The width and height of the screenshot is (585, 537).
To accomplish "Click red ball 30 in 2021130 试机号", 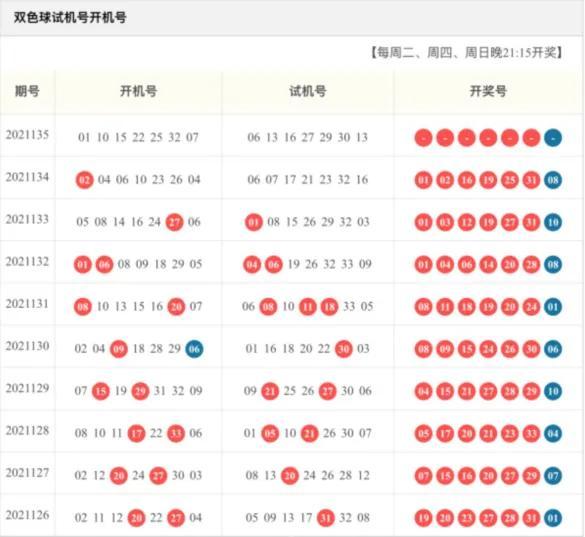I will click(344, 349).
